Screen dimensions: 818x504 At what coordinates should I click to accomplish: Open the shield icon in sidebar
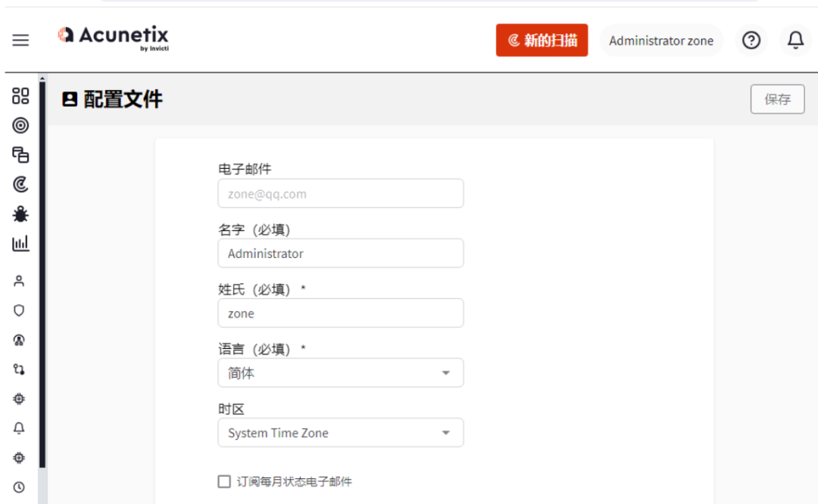[19, 310]
